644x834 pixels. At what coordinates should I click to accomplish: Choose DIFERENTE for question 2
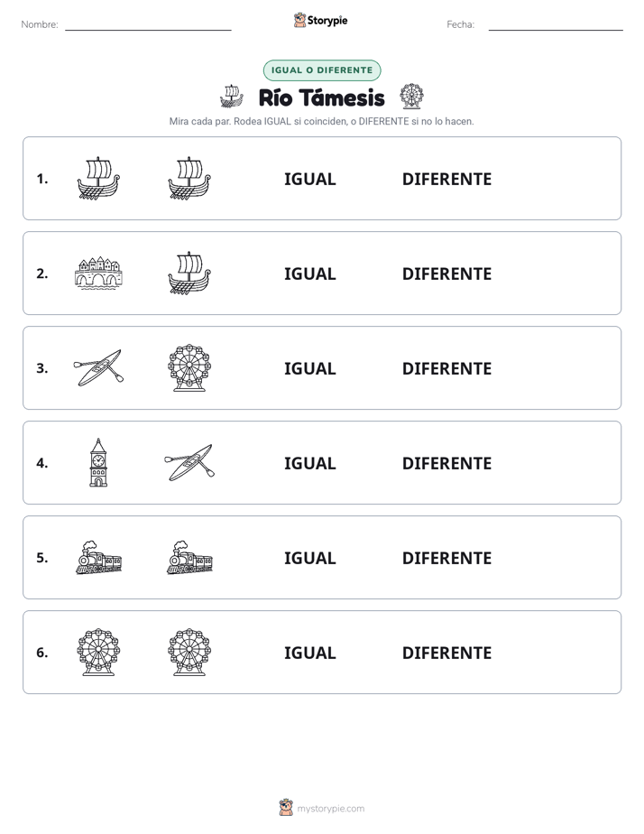[446, 273]
